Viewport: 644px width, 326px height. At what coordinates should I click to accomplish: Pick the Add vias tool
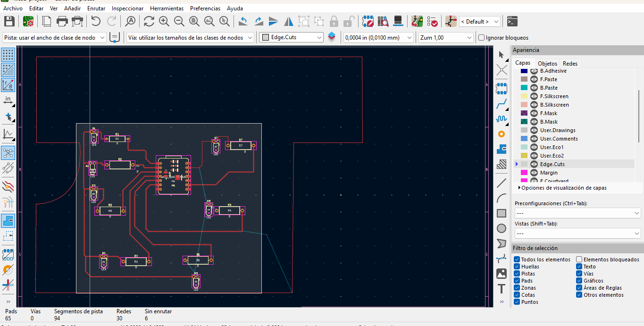(502, 134)
